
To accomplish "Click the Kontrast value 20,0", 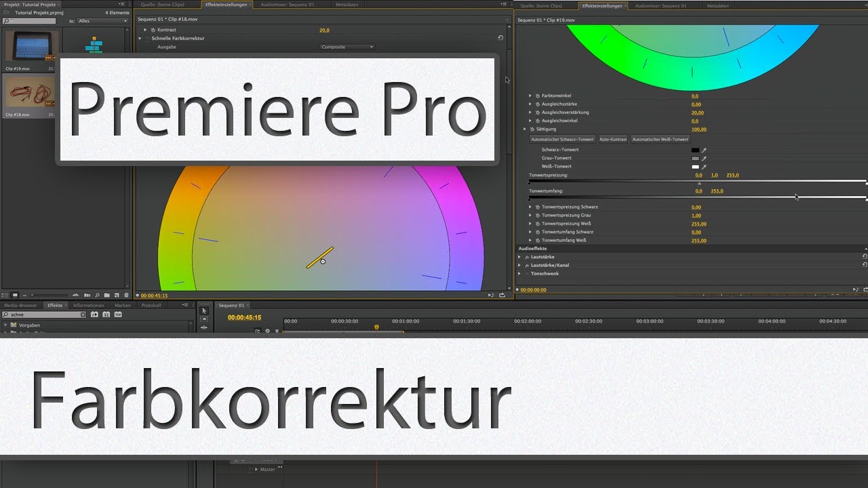I will (x=324, y=30).
